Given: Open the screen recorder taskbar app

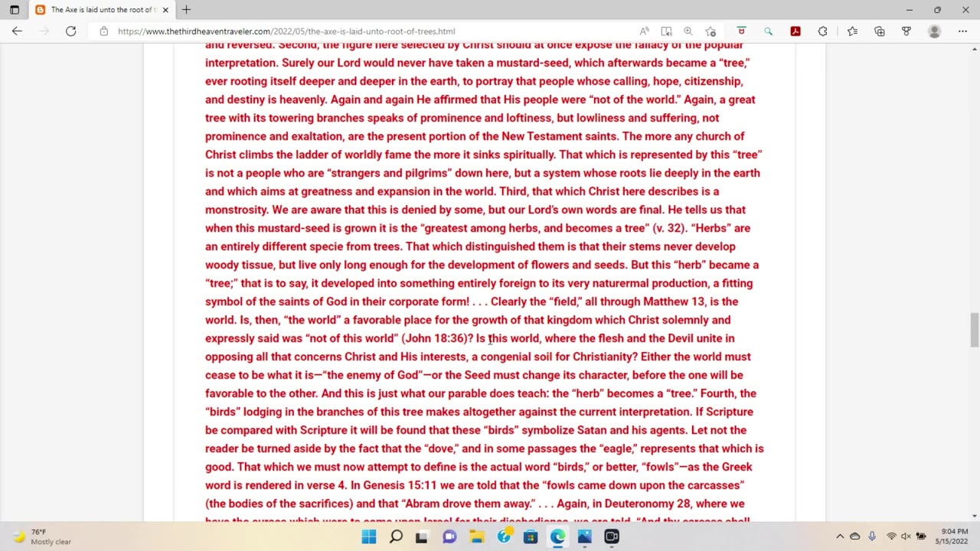Looking at the screenshot, I should pyautogui.click(x=611, y=536).
